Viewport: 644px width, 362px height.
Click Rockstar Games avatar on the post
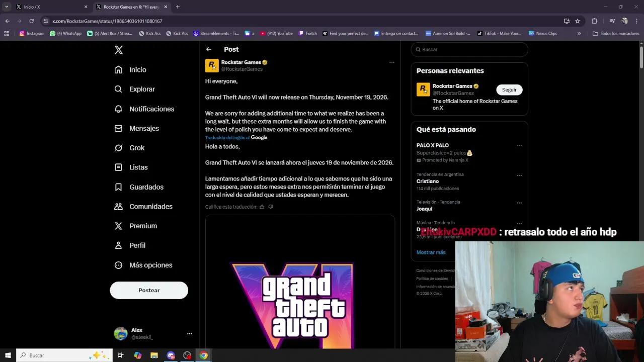[212, 65]
